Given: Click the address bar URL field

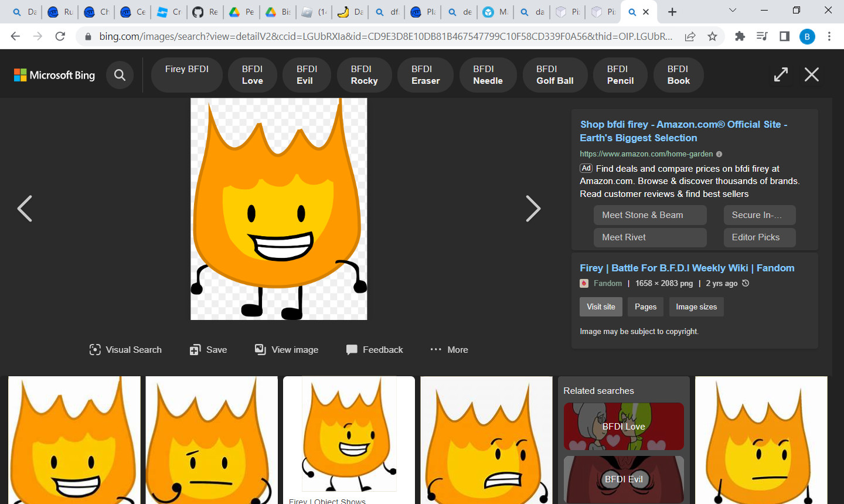Looking at the screenshot, I should click(386, 36).
